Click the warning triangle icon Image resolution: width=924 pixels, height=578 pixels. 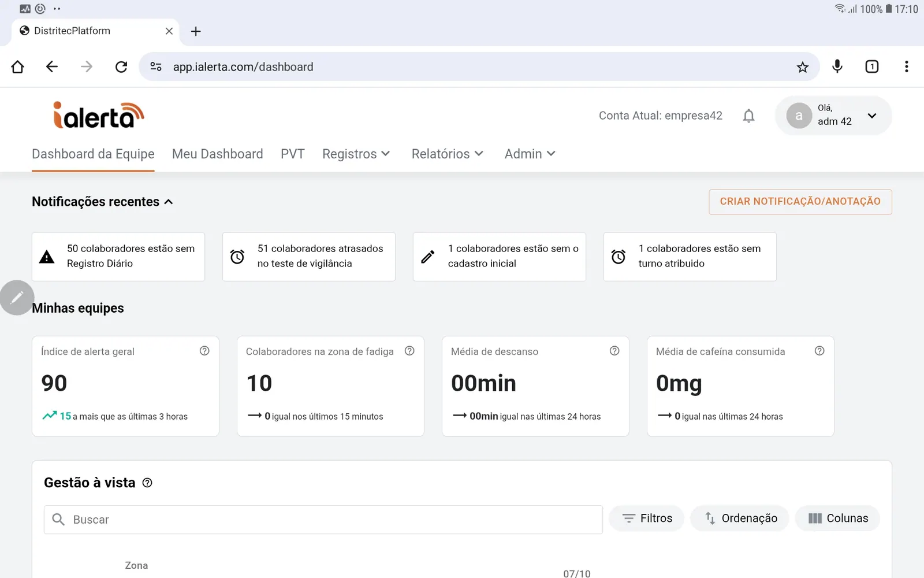click(x=47, y=257)
